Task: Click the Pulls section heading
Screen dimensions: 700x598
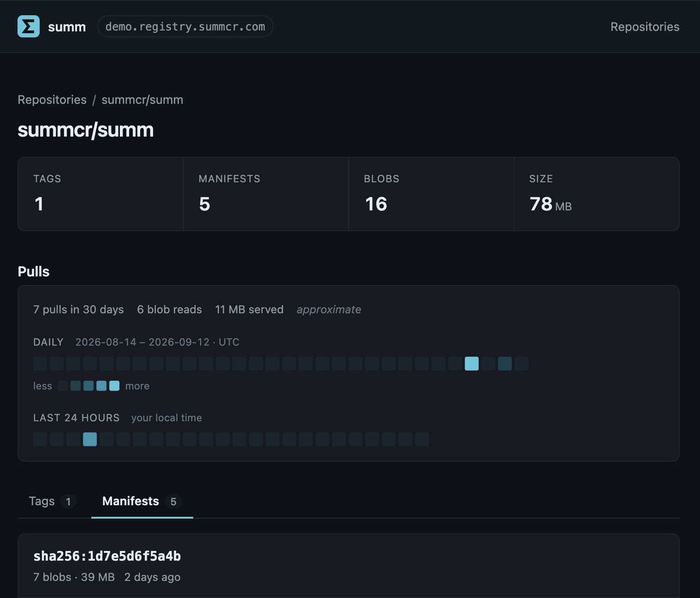Action: pos(34,271)
